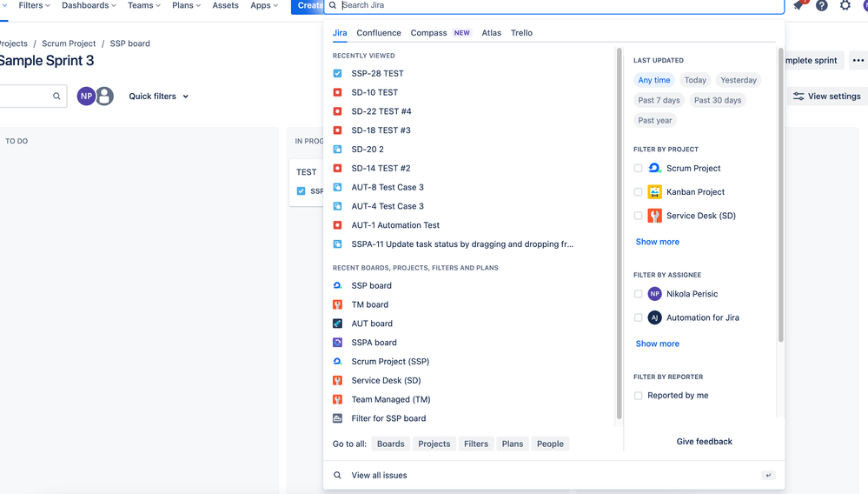The image size is (868, 494).
Task: Open the Dashboards dropdown menu
Action: [89, 5]
